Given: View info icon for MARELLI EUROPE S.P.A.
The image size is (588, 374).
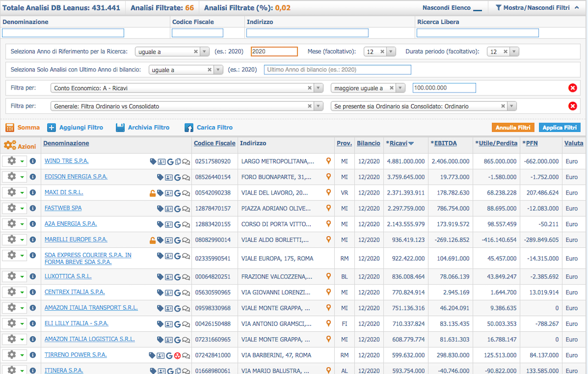Looking at the screenshot, I should [33, 239].
